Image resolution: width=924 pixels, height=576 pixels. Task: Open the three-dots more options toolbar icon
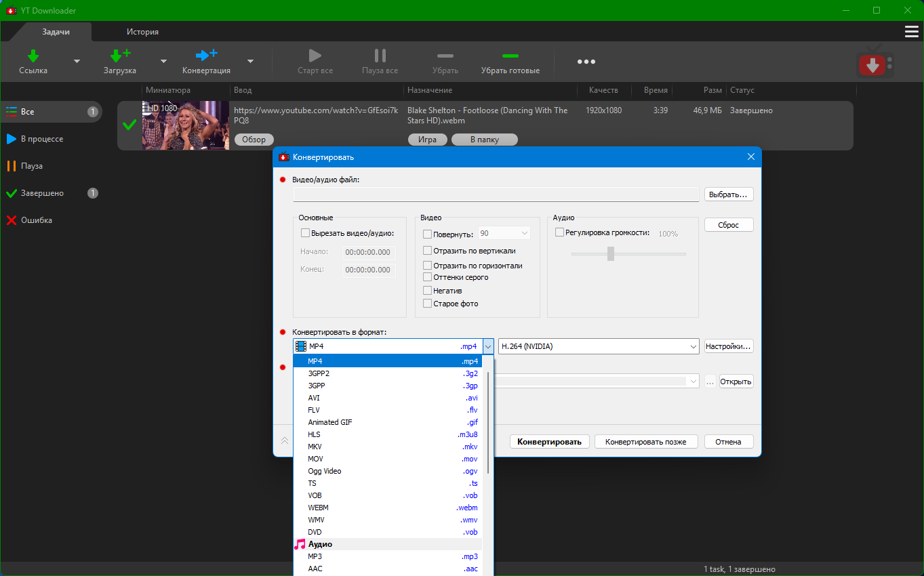pyautogui.click(x=586, y=62)
